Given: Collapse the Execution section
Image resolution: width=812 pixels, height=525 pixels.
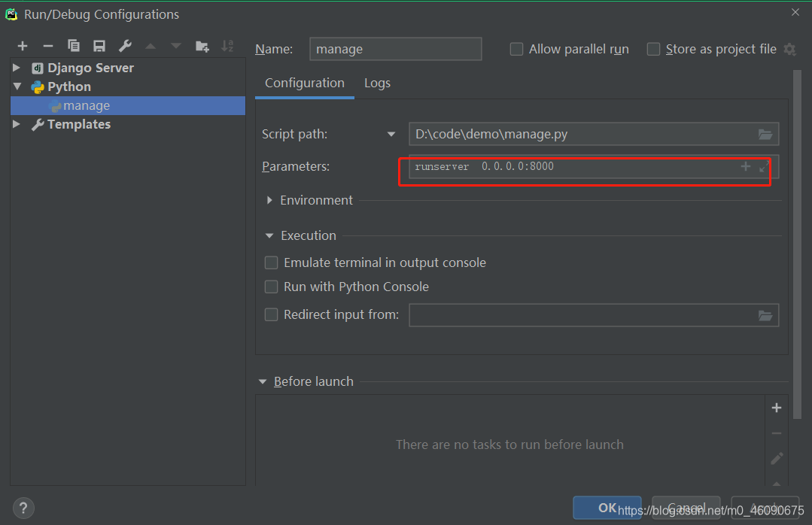Looking at the screenshot, I should point(269,235).
